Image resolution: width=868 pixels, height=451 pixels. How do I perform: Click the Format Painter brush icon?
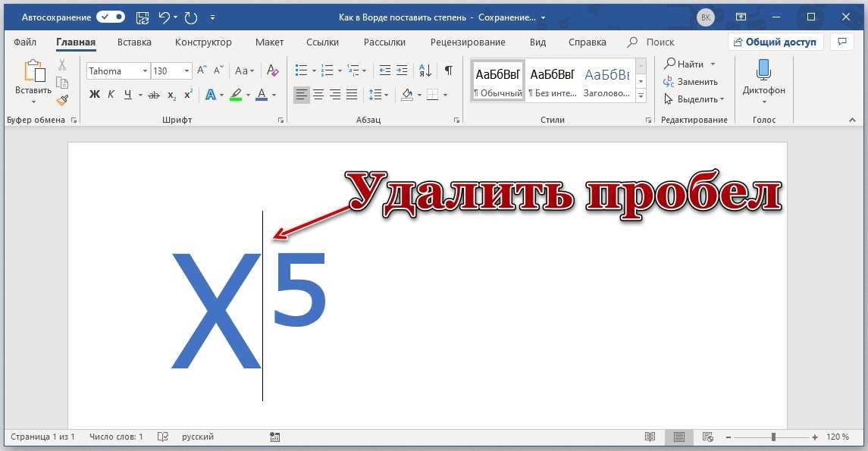pyautogui.click(x=62, y=100)
